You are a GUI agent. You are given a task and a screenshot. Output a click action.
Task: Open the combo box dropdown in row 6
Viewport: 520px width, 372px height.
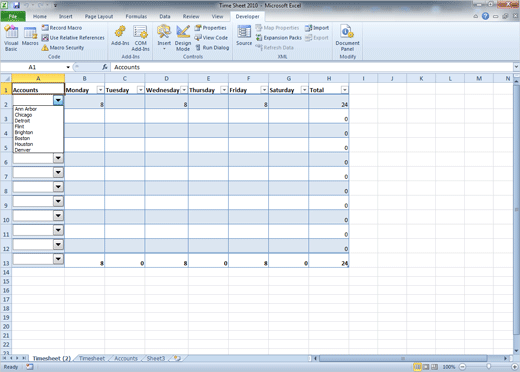(58, 158)
